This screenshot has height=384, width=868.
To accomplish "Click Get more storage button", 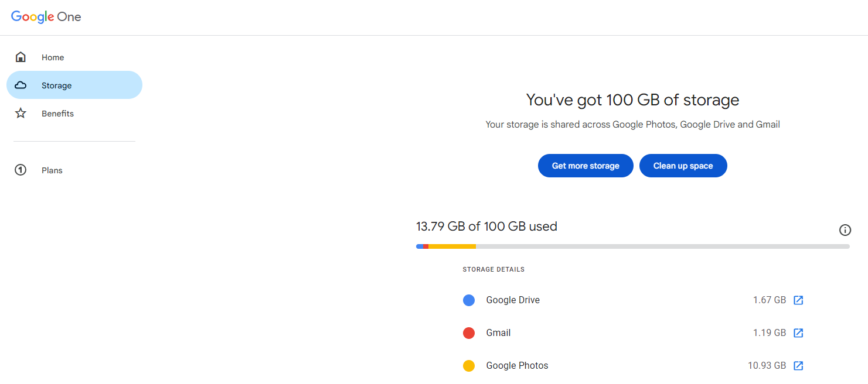I will pyautogui.click(x=586, y=166).
